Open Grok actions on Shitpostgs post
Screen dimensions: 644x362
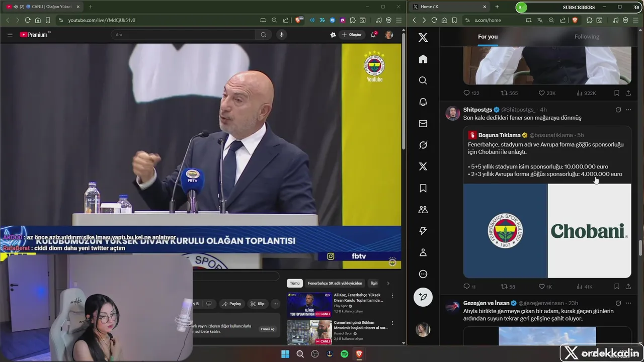618,110
